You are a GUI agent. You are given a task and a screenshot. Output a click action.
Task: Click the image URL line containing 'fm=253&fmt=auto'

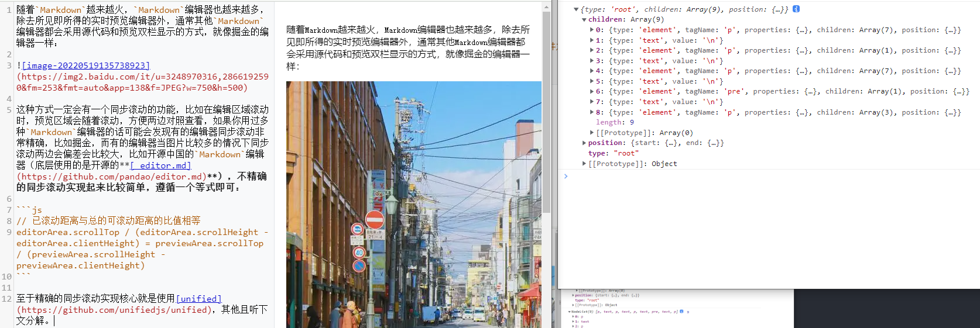132,88
